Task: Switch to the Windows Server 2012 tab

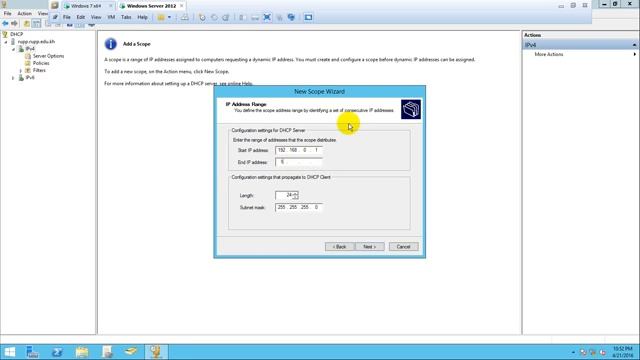Action: coord(151,6)
